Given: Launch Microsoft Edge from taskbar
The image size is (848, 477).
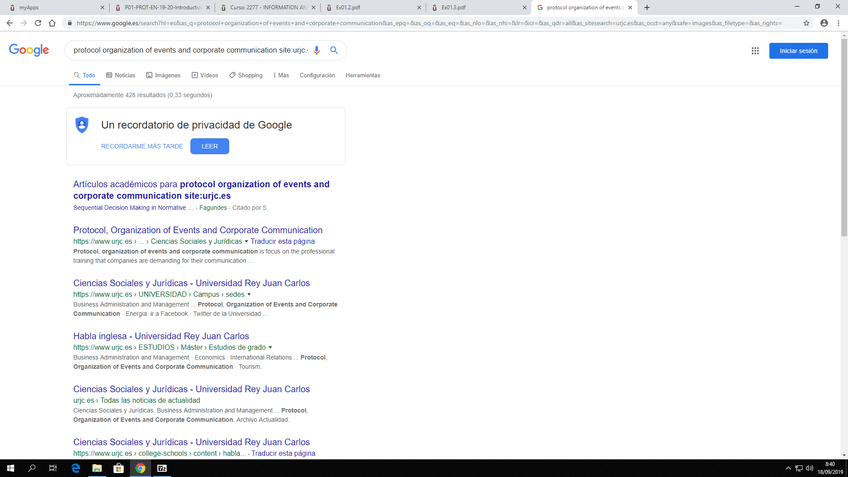Looking at the screenshot, I should pyautogui.click(x=75, y=468).
